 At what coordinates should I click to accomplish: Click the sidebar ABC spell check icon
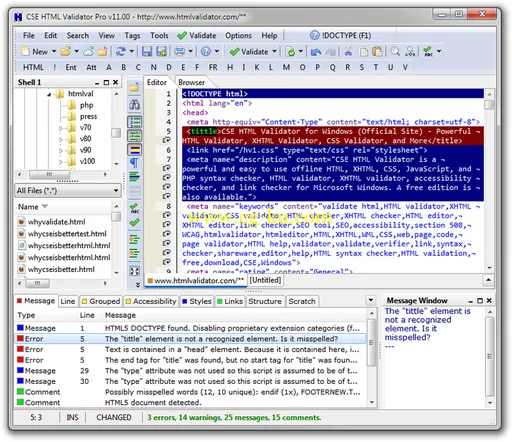134,208
